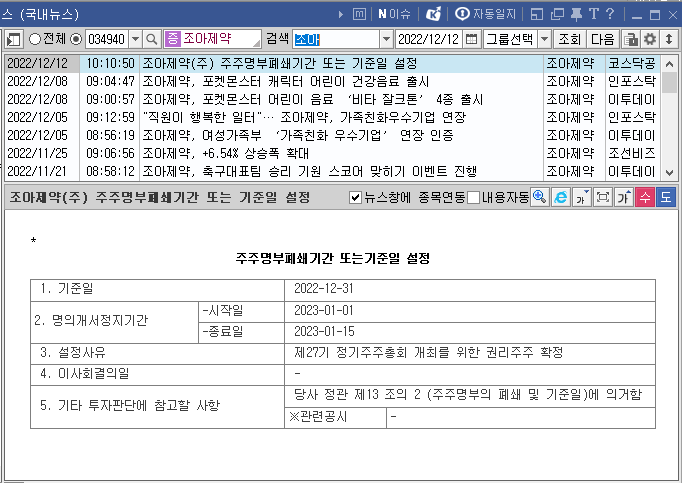Click the magnifier stock search icon

coord(152,40)
